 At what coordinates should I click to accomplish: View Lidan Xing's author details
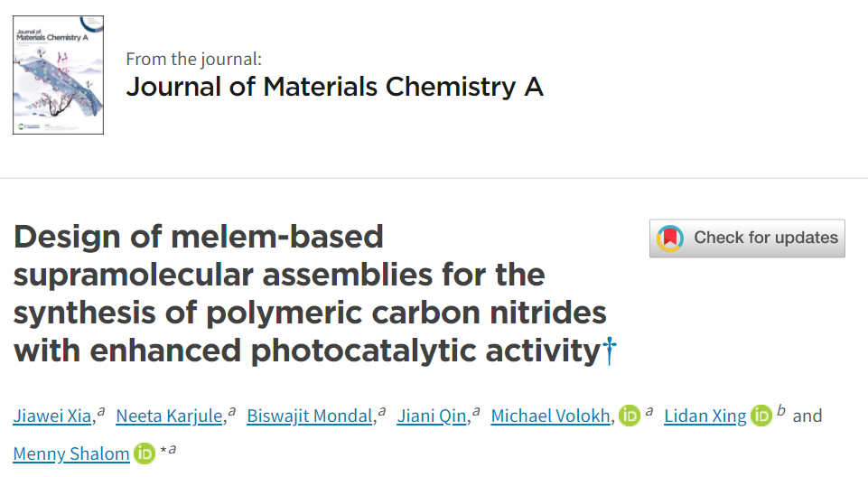click(705, 416)
